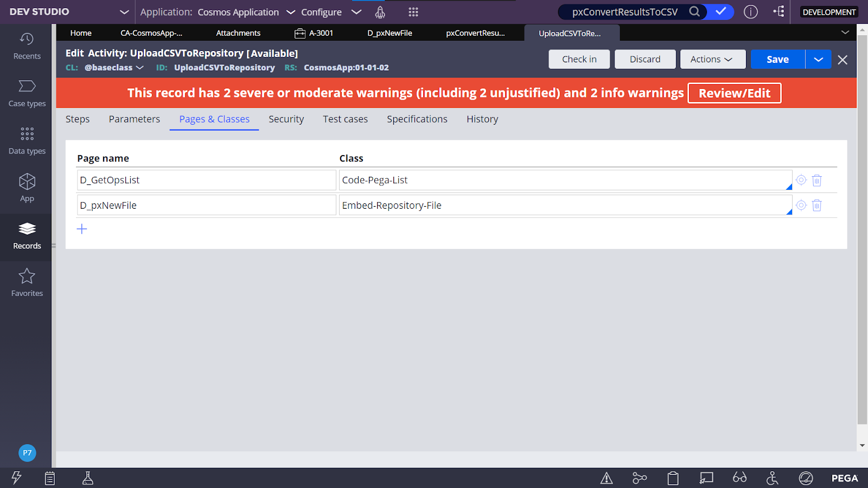
Task: Open the pxConvertResu... tab
Action: (x=475, y=33)
